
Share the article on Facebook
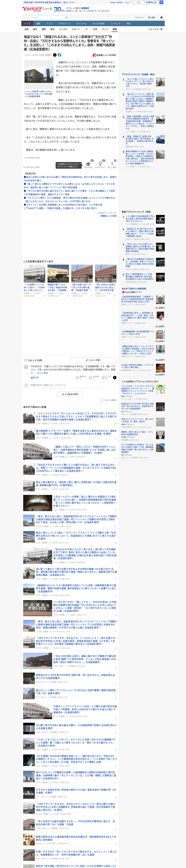[x=59, y=55]
